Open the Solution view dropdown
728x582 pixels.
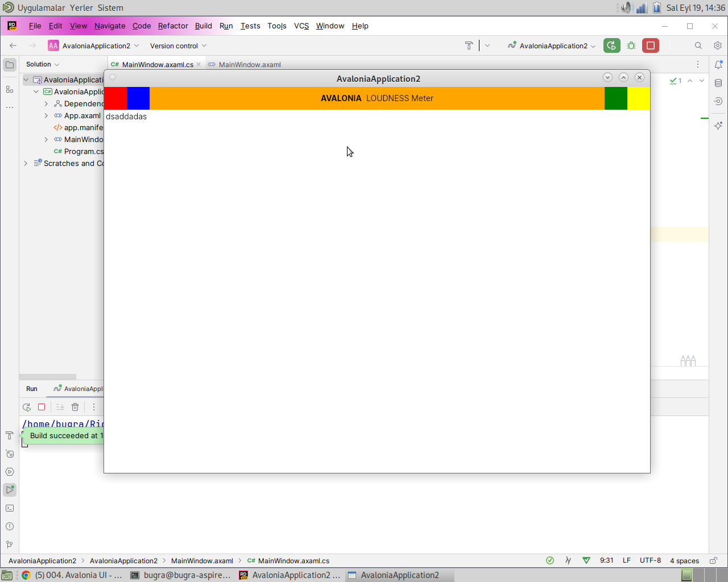pos(43,64)
